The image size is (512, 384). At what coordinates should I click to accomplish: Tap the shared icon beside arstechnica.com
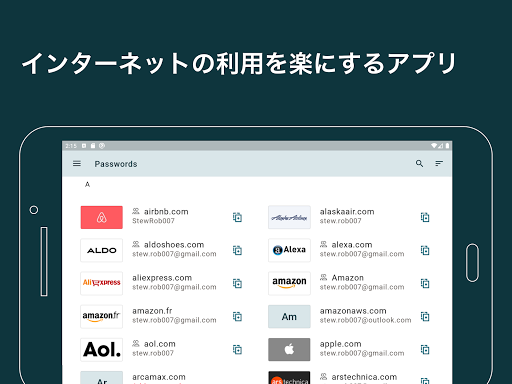[x=323, y=376]
